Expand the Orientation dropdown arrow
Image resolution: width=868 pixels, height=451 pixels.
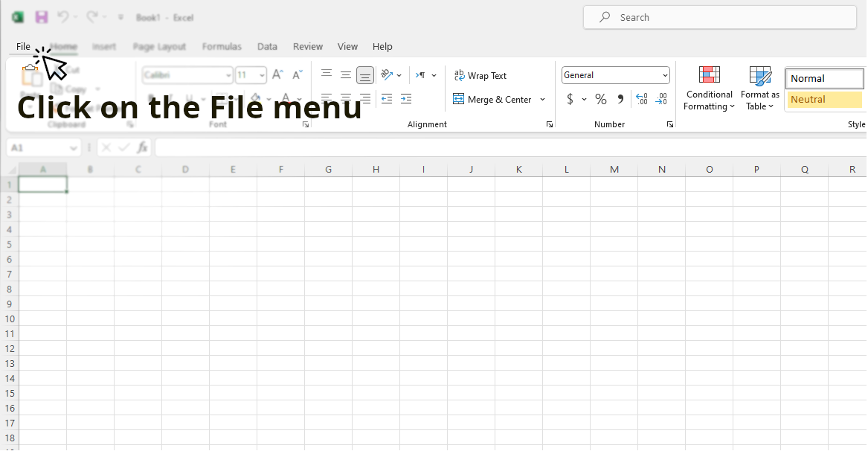coord(399,75)
